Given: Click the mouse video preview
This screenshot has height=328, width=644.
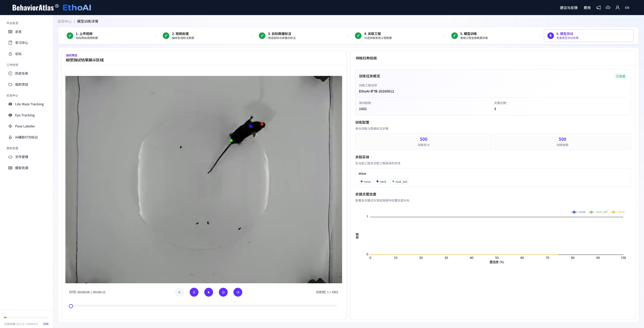Looking at the screenshot, I should click(x=204, y=179).
